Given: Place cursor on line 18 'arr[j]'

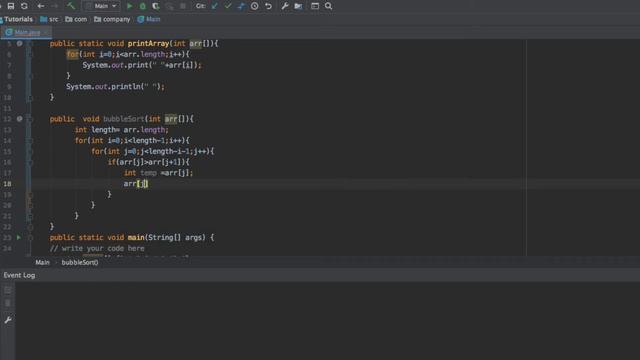Looking at the screenshot, I should [136, 184].
